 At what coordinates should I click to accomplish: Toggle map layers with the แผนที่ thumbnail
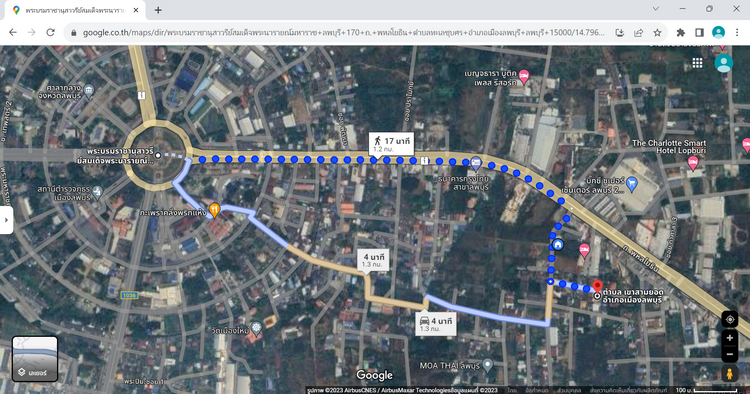pos(35,359)
